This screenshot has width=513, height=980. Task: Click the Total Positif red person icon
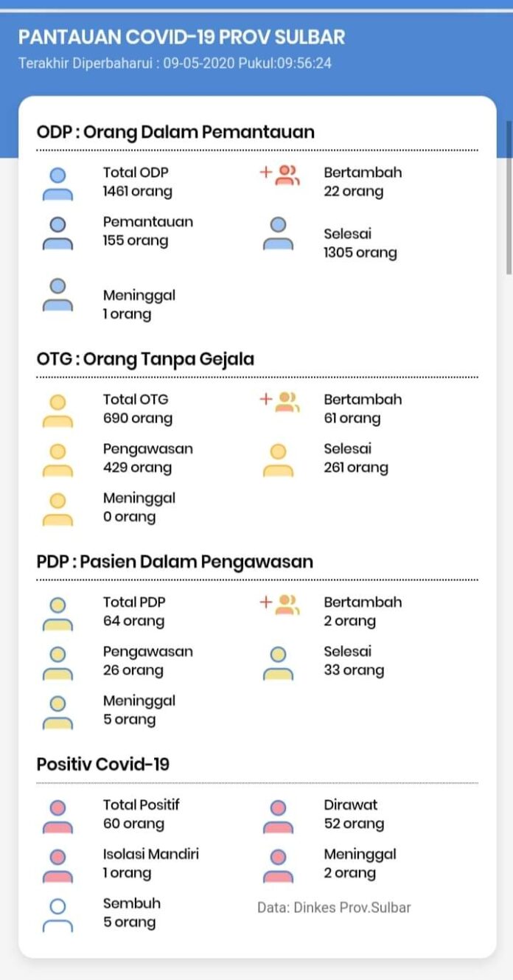pyautogui.click(x=57, y=817)
